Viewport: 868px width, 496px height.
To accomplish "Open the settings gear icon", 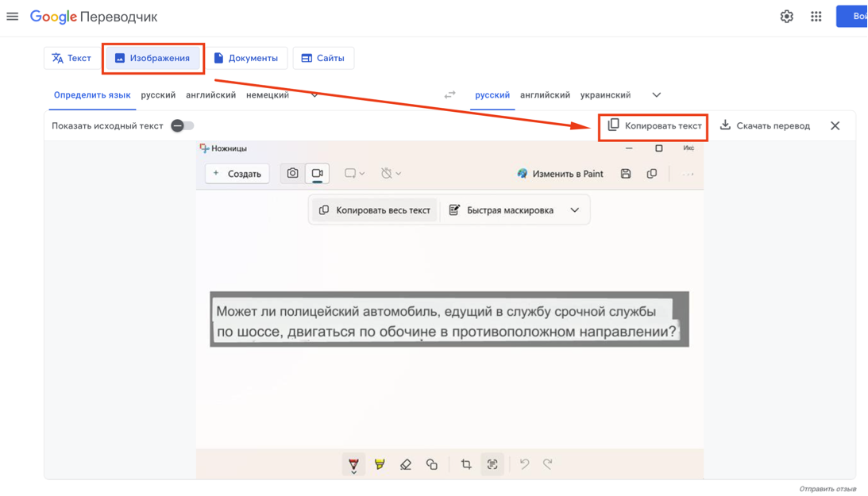I will 786,17.
